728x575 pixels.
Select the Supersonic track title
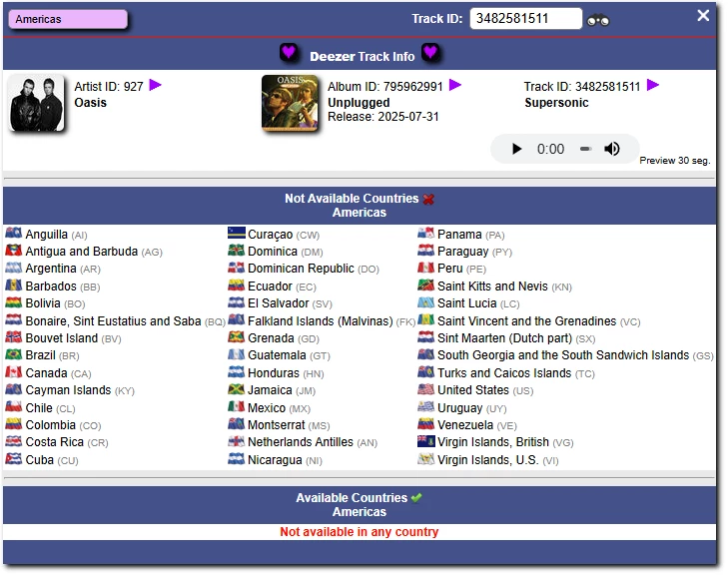[x=556, y=103]
